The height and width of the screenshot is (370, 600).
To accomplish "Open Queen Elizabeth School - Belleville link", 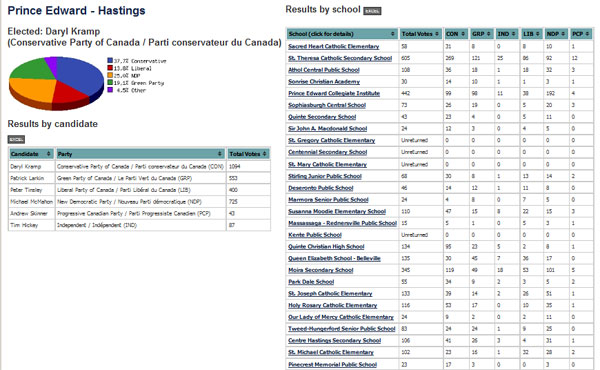I will pos(334,258).
